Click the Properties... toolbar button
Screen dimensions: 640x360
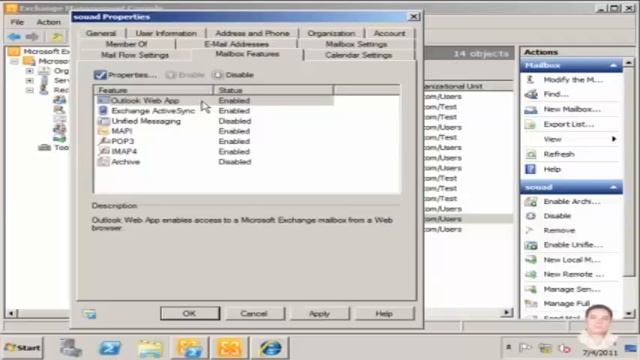coord(125,75)
